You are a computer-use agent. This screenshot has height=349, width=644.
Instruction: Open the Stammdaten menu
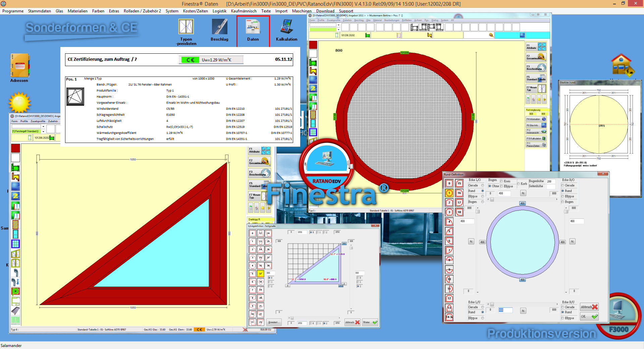(40, 11)
